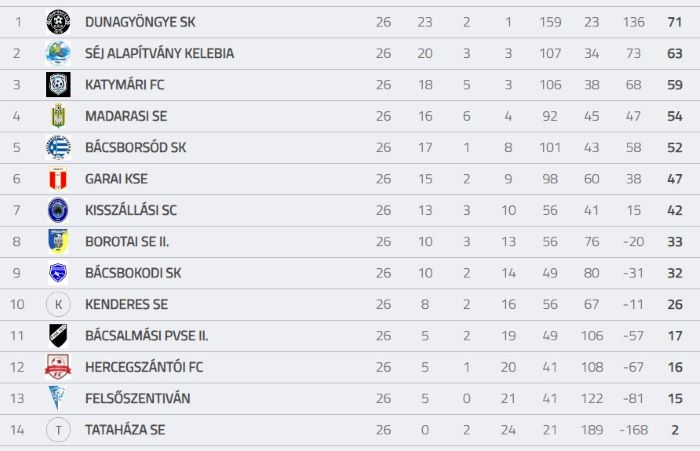The image size is (700, 451).
Task: Open the Bácsbokodi SK blue crest
Action: tap(58, 273)
